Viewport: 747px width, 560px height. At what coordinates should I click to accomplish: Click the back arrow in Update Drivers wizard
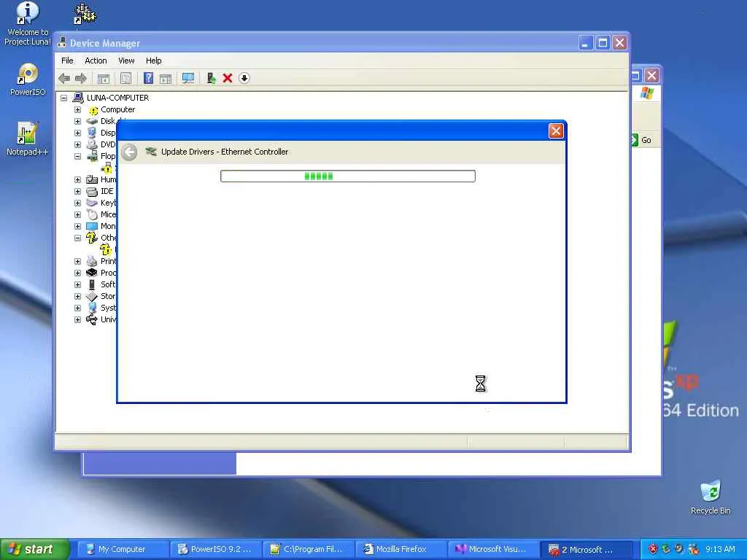129,152
